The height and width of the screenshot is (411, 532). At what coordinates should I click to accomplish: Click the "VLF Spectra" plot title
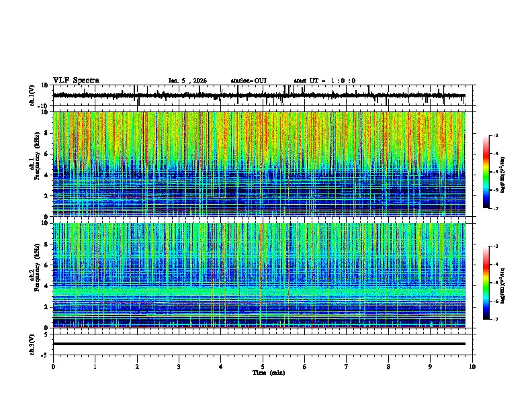tap(76, 81)
